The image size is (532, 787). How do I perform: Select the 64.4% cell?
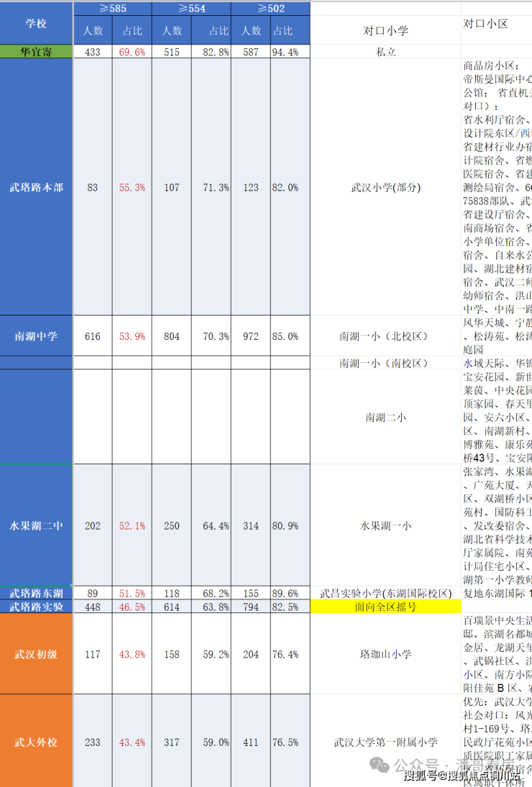[211, 525]
